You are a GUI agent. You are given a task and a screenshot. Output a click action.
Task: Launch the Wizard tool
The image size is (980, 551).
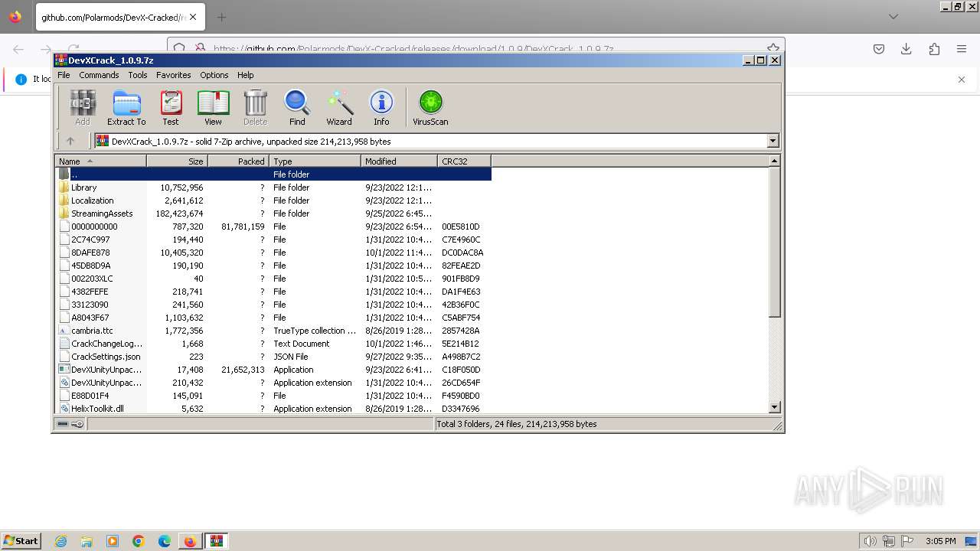[339, 106]
